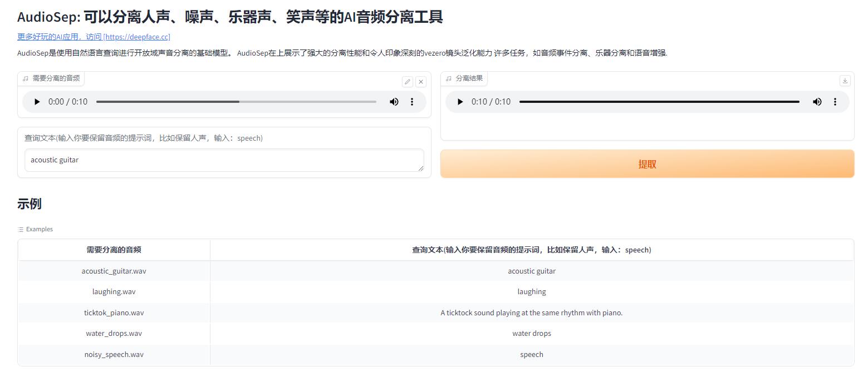Choose example query 'water drops'

(532, 334)
